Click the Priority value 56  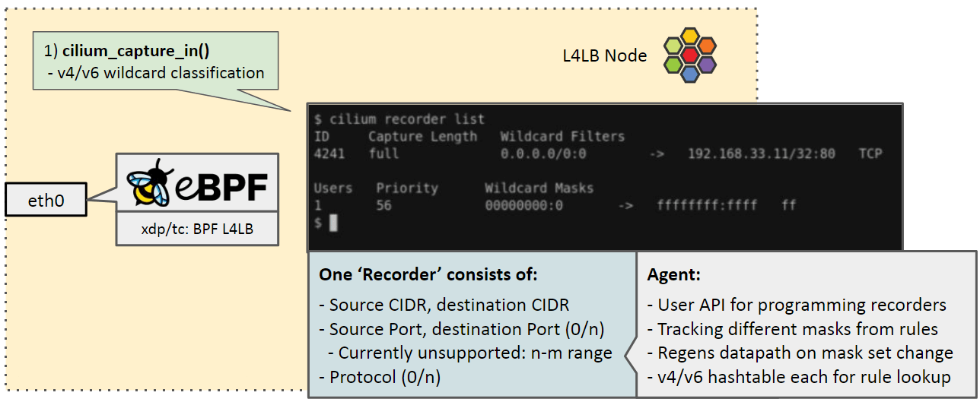[x=383, y=205]
